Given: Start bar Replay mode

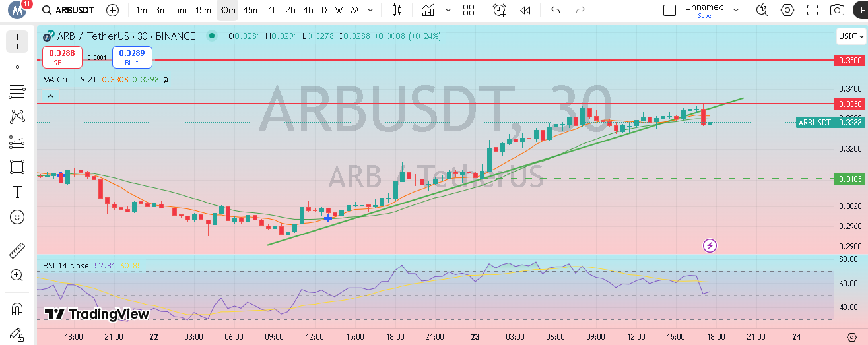Looking at the screenshot, I should coord(525,10).
